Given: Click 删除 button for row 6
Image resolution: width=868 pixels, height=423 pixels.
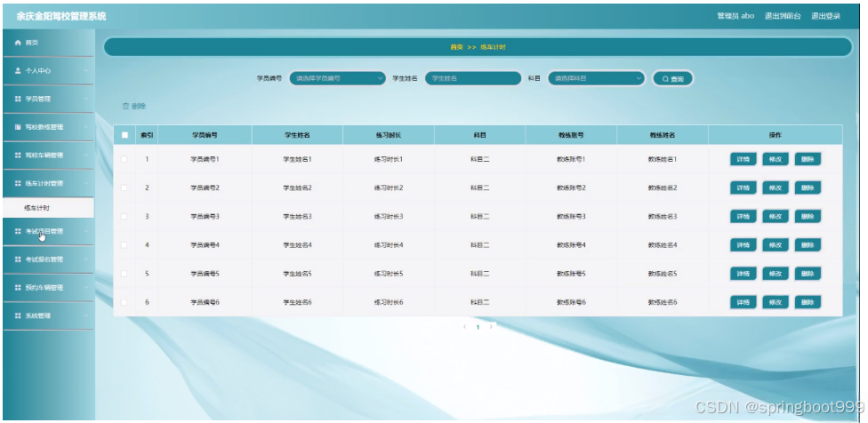Looking at the screenshot, I should pos(808,302).
